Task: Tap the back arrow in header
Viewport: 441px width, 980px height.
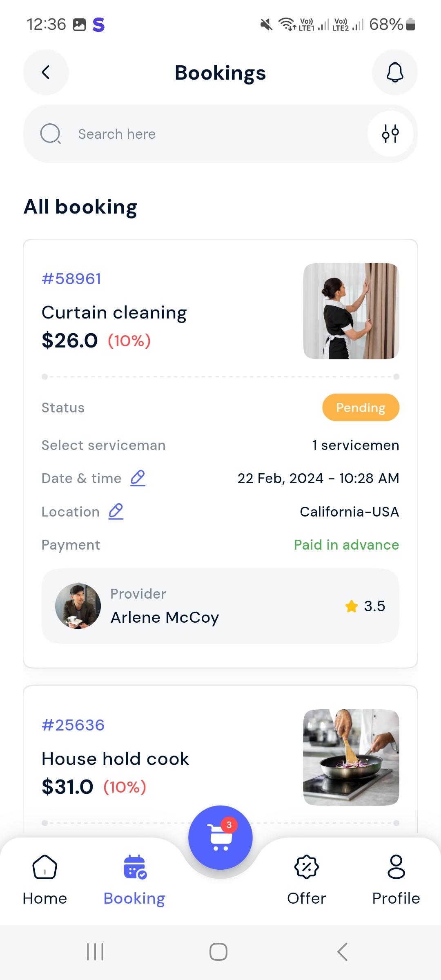Action: coord(46,72)
